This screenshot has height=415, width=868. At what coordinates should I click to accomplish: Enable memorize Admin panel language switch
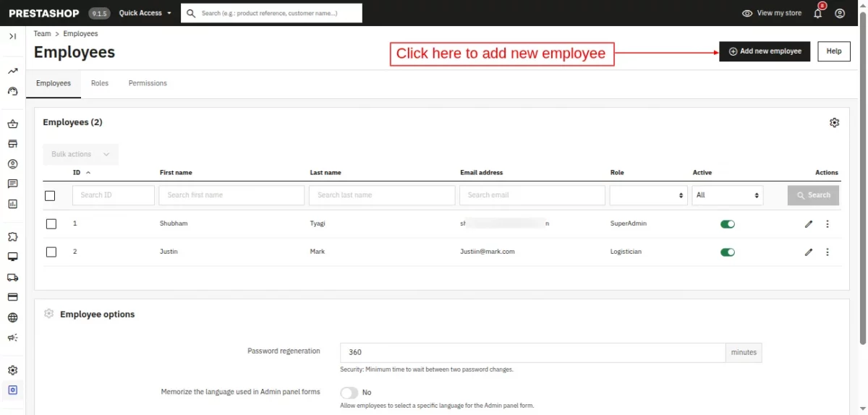[349, 393]
